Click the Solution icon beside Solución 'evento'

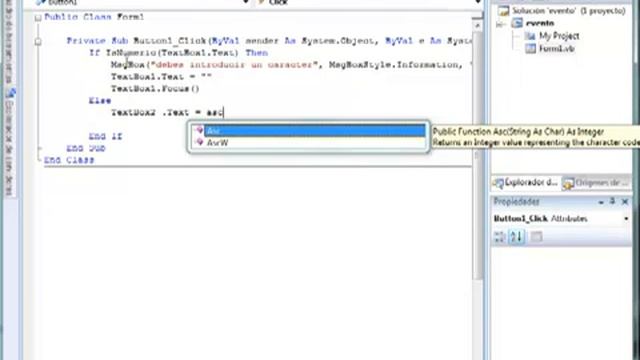tap(504, 11)
